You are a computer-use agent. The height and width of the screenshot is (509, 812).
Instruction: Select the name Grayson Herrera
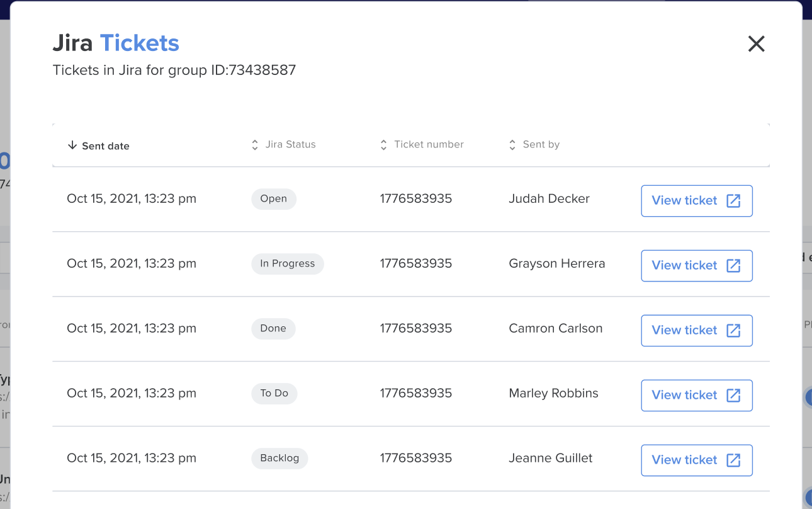[x=557, y=263]
